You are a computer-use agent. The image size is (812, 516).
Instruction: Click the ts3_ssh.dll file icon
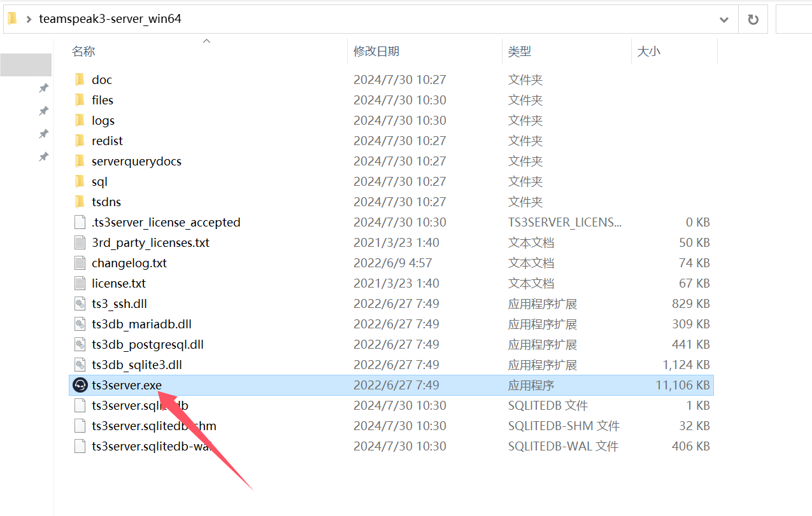pos(80,303)
